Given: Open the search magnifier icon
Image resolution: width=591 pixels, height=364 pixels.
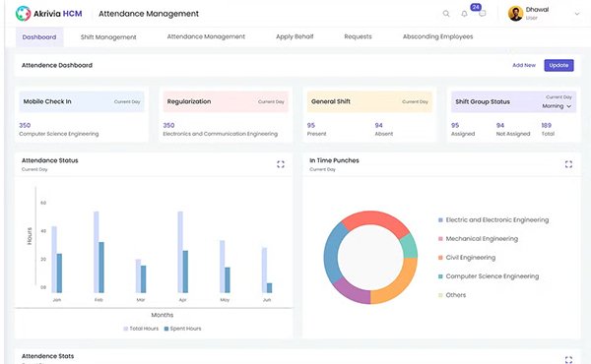Looking at the screenshot, I should [x=446, y=14].
